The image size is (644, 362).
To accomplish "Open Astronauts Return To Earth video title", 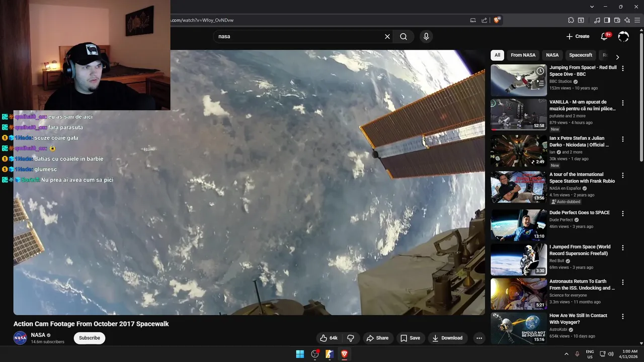I will (x=582, y=285).
